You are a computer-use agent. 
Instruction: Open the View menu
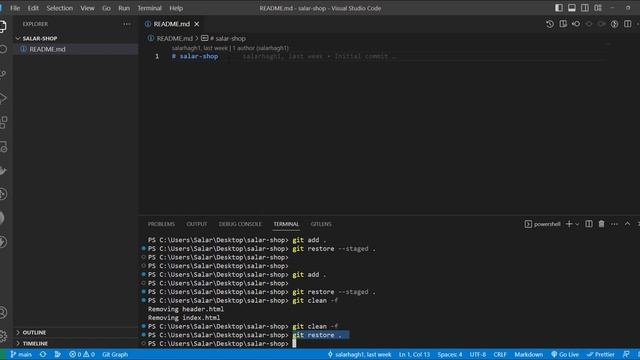(87, 8)
